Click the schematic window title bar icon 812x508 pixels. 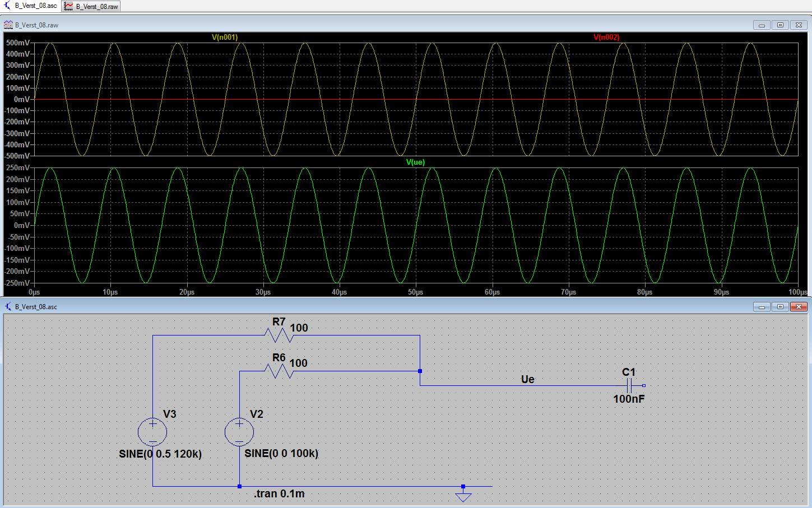coord(8,307)
